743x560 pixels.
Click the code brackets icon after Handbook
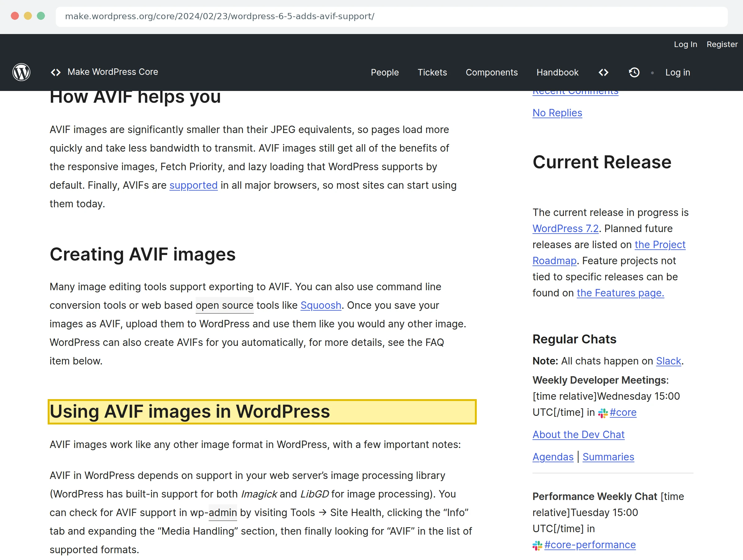coord(604,72)
